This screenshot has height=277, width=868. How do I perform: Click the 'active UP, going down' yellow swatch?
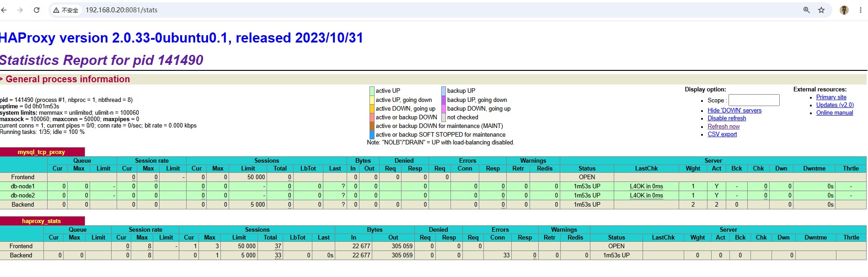click(372, 100)
